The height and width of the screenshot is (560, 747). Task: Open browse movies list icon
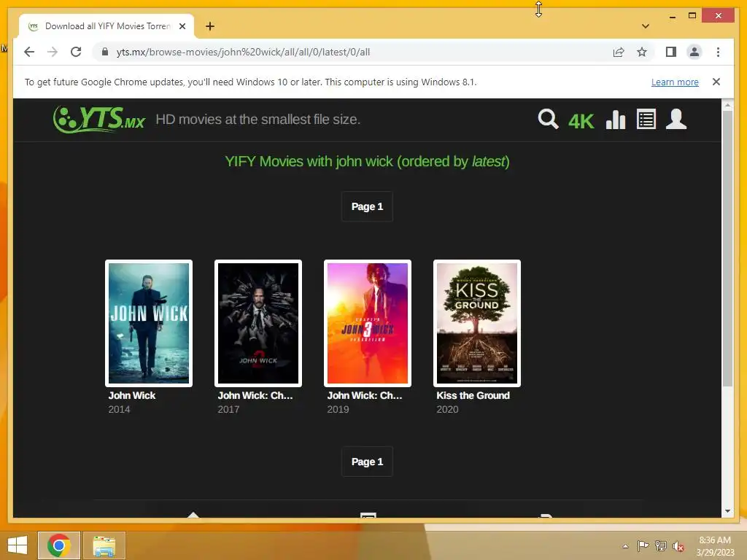coord(646,120)
